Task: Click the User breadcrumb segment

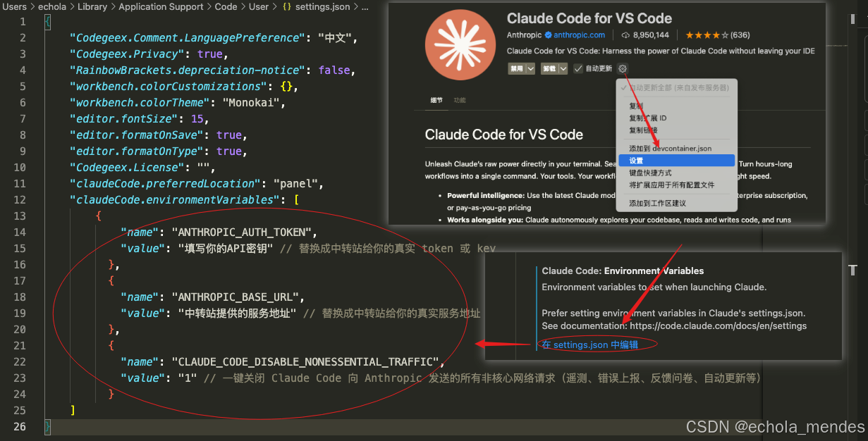Action: (x=259, y=6)
